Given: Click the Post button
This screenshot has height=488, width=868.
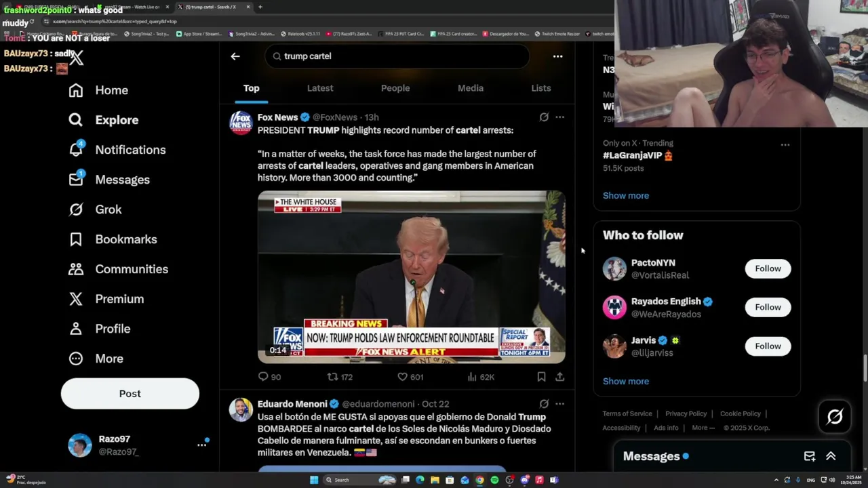Looking at the screenshot, I should click(x=130, y=394).
